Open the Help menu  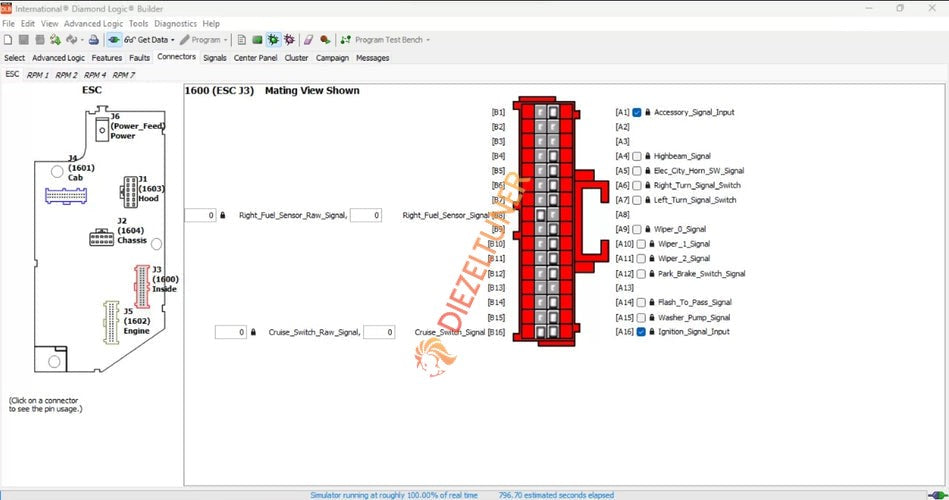tap(211, 24)
